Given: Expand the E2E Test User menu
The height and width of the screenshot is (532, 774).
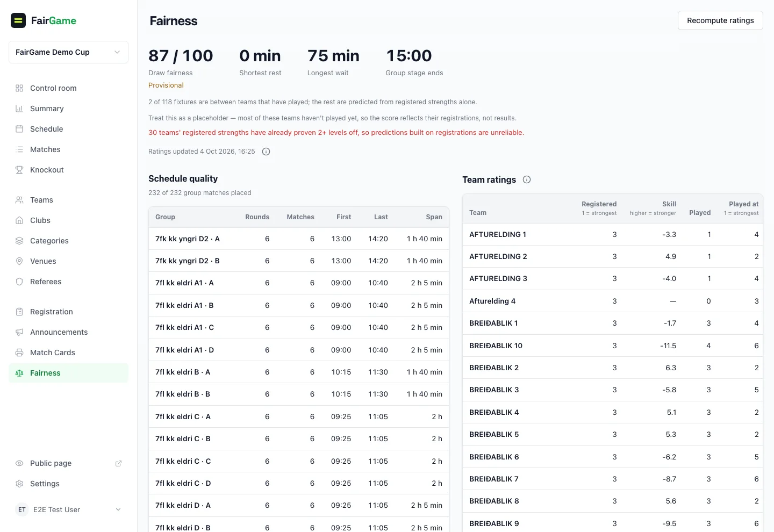Looking at the screenshot, I should click(x=68, y=509).
